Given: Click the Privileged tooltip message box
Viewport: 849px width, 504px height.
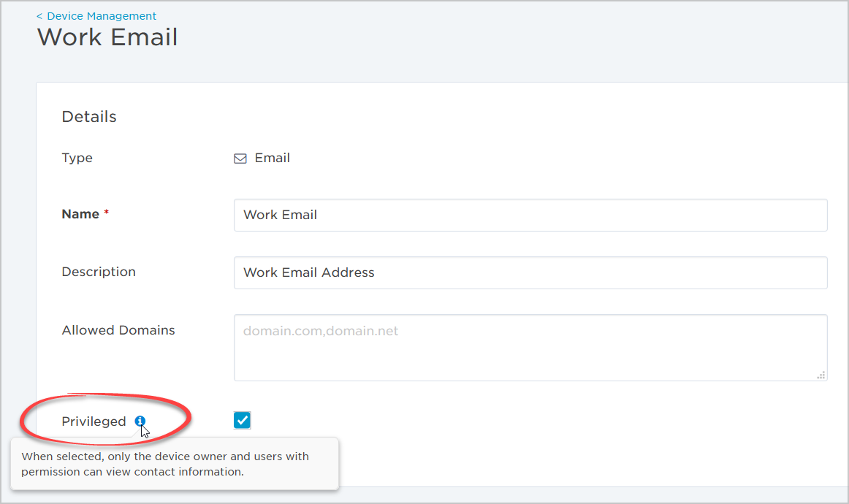Looking at the screenshot, I should click(x=175, y=464).
